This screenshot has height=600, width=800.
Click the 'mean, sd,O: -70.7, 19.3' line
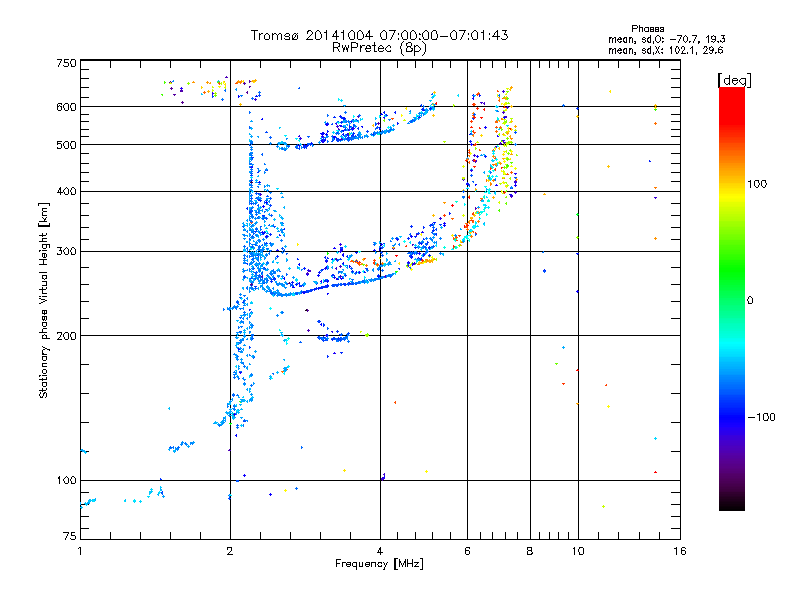(666, 39)
